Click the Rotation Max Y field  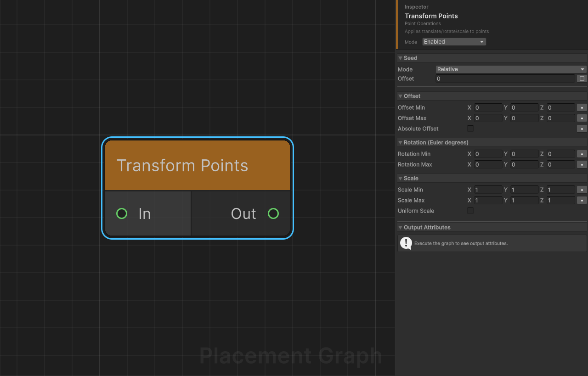[x=524, y=164]
